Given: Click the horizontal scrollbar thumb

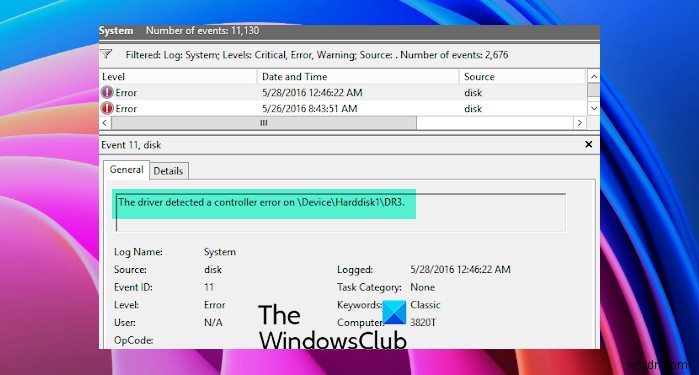Looking at the screenshot, I should (x=263, y=123).
